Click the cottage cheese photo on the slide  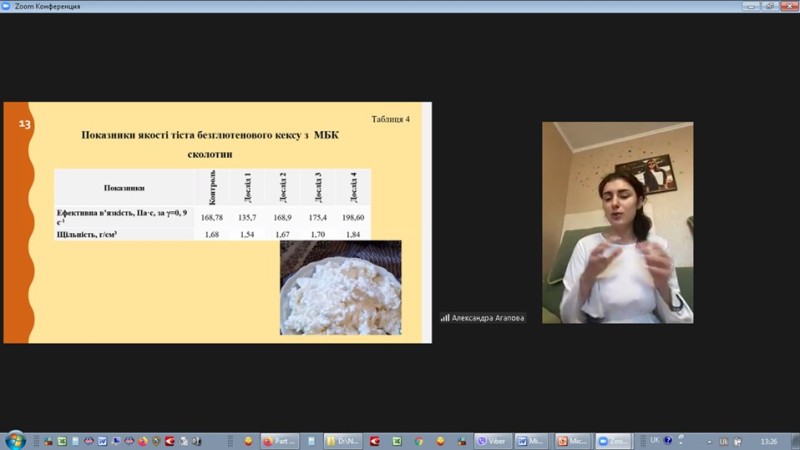340,288
